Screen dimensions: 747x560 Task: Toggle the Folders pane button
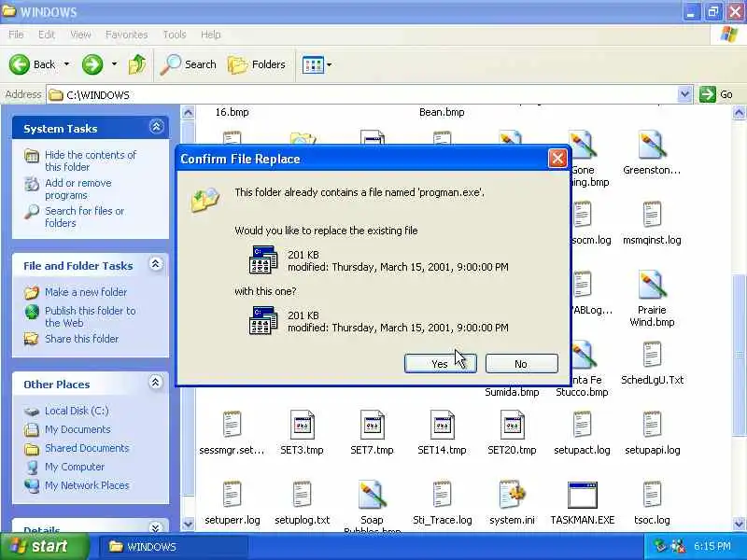[256, 64]
